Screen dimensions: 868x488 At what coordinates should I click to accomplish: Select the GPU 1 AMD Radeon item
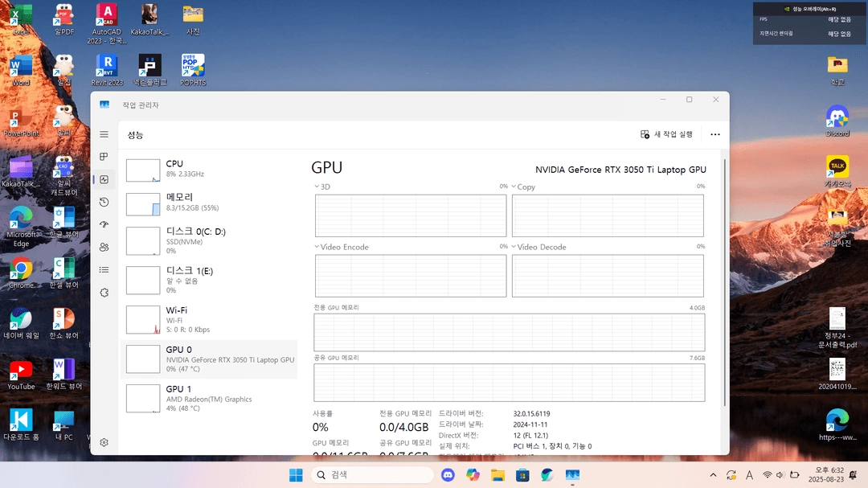click(209, 398)
